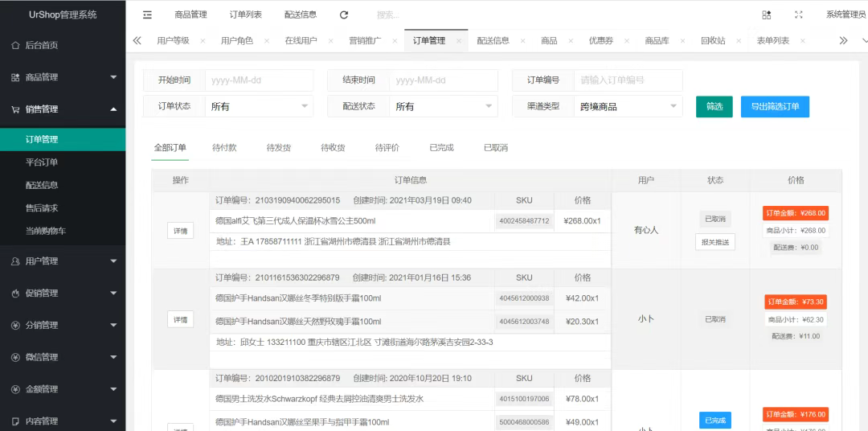The image size is (868, 431).
Task: Click the 报关推送 button for the first order
Action: point(714,242)
